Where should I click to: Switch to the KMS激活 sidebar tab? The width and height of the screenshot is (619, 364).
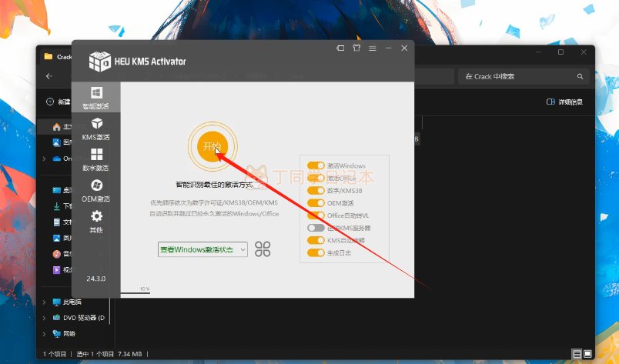click(x=96, y=129)
